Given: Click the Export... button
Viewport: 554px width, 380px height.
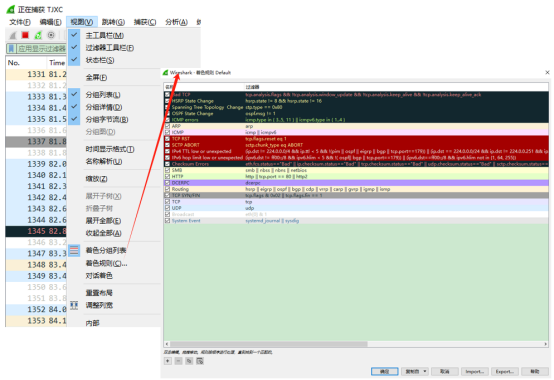Looking at the screenshot, I should click(505, 372).
